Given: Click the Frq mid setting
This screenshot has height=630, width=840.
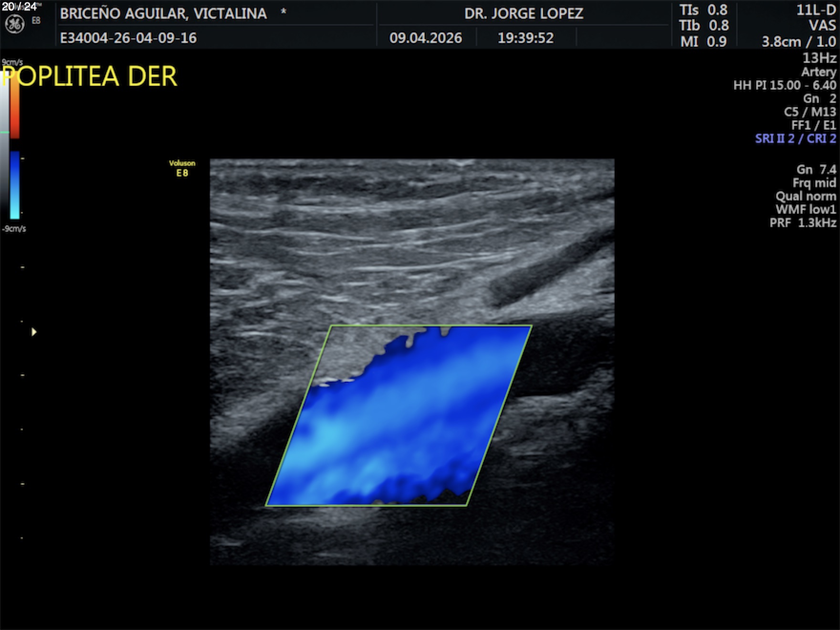Looking at the screenshot, I should click(x=814, y=183).
